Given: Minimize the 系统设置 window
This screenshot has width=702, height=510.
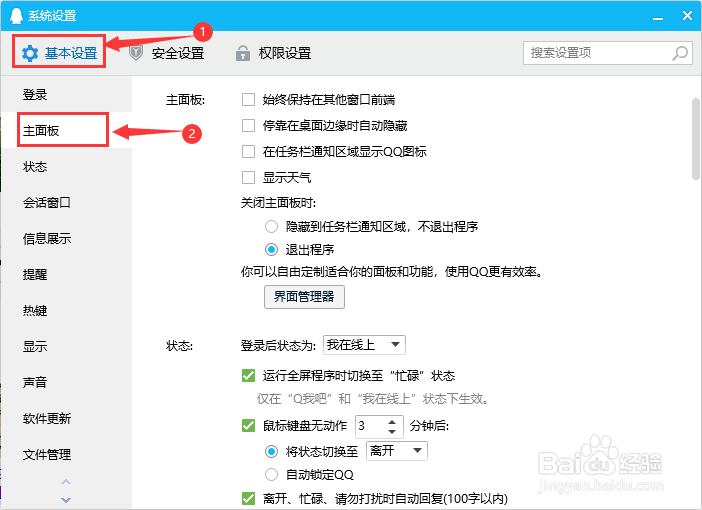Looking at the screenshot, I should click(x=658, y=17).
